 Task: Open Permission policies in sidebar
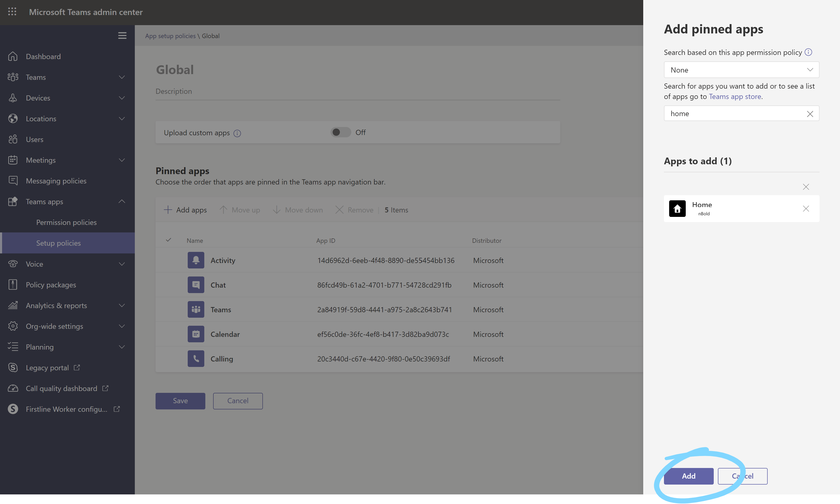tap(66, 222)
